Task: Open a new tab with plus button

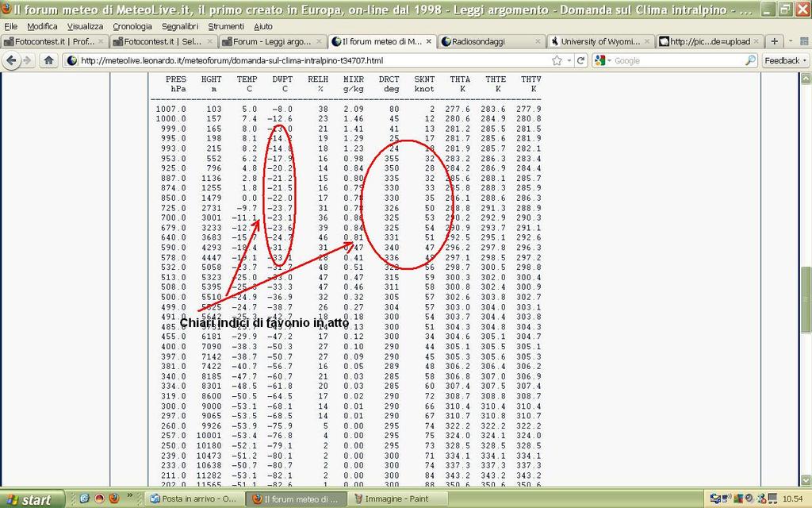Action: 775,41
